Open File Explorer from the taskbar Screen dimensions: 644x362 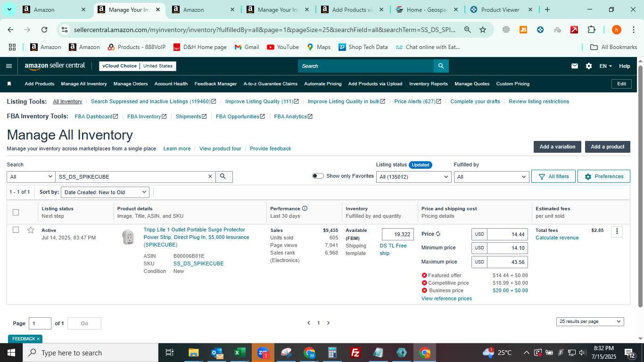click(193, 353)
